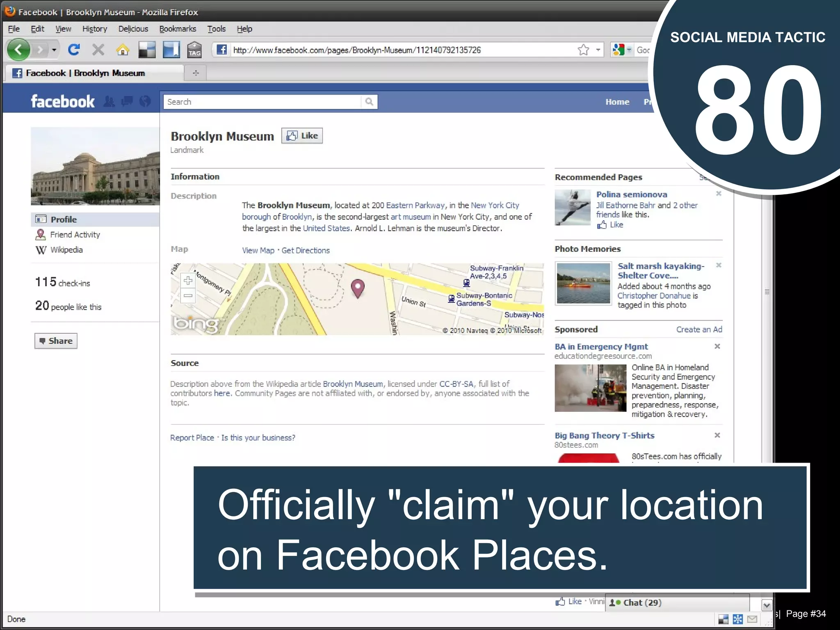Viewport: 840px width, 630px height.
Task: Open the Chat (29) bar
Action: (677, 603)
